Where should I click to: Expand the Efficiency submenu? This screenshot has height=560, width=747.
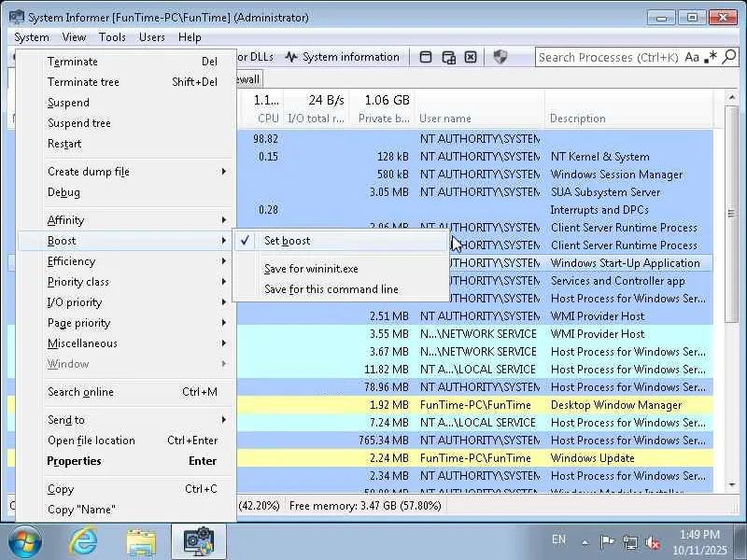[x=126, y=261]
